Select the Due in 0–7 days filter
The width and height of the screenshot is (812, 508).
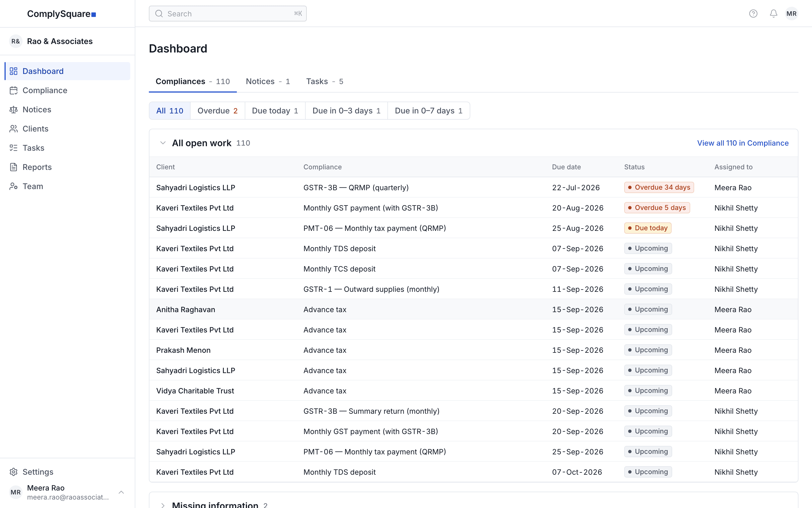click(429, 111)
